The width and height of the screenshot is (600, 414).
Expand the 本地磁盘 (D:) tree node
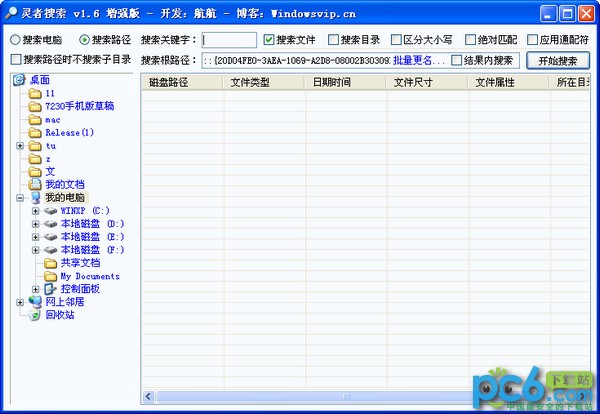point(36,224)
